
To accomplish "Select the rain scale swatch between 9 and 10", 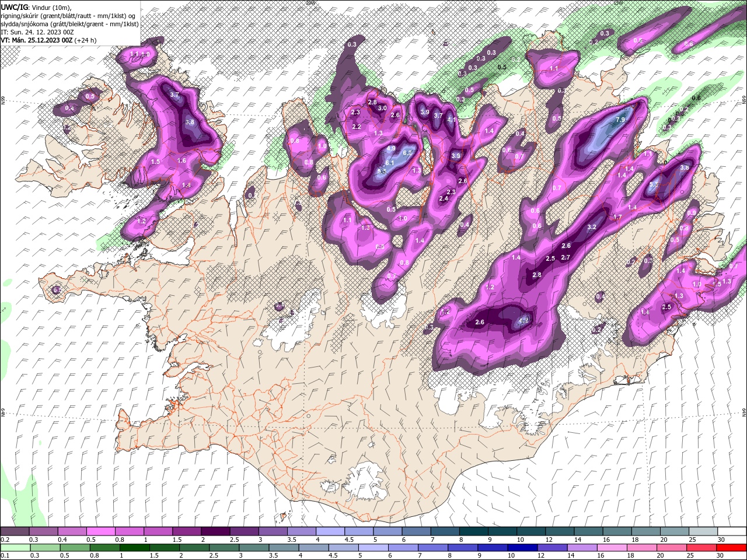I will tap(492, 547).
